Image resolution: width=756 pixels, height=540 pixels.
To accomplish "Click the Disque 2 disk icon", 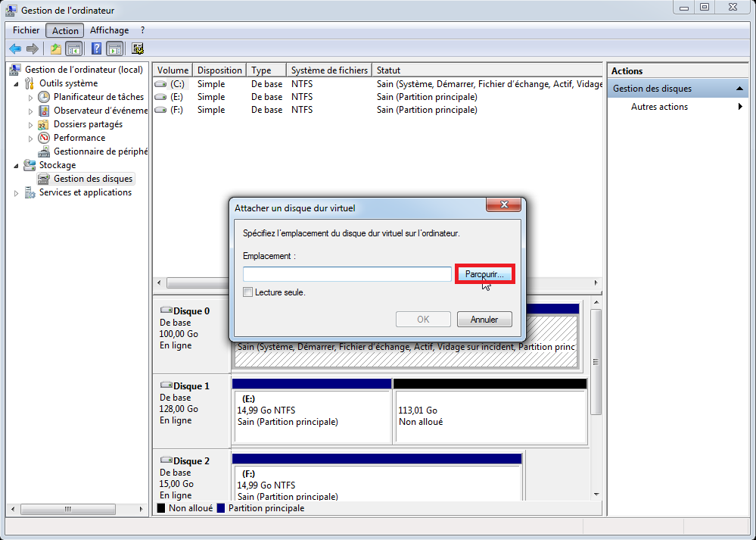I will click(166, 460).
